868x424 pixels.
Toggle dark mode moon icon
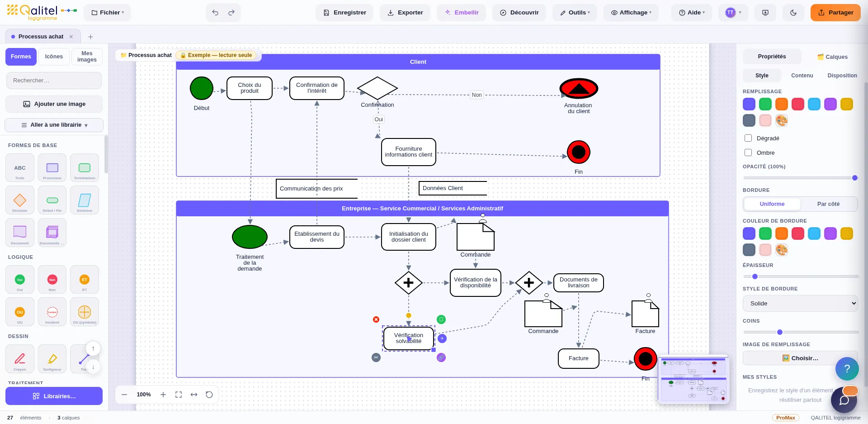coord(793,13)
